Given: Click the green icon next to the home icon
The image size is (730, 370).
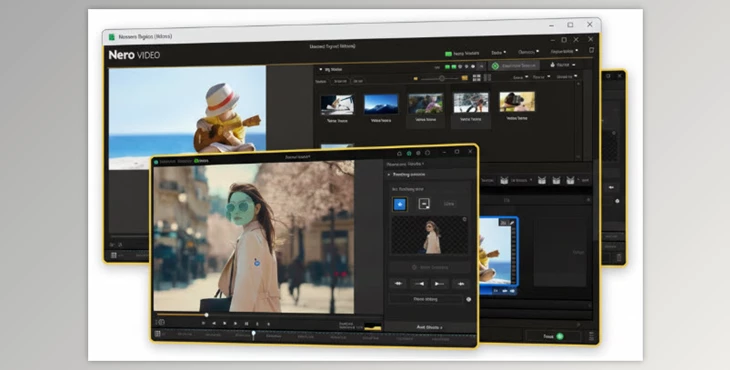Looking at the screenshot, I should click(409, 153).
